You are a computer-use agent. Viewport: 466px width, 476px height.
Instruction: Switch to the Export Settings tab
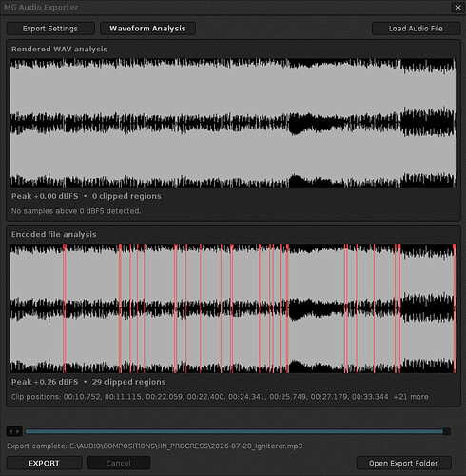50,29
